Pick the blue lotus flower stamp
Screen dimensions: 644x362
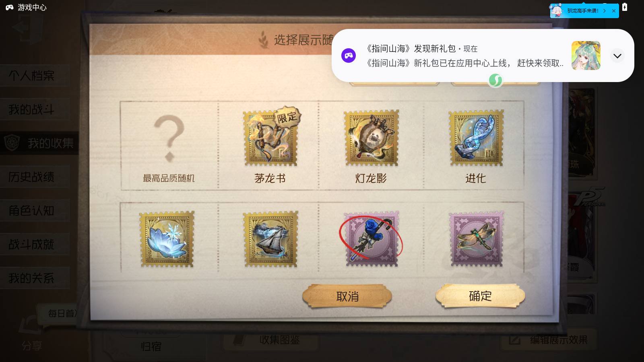167,239
